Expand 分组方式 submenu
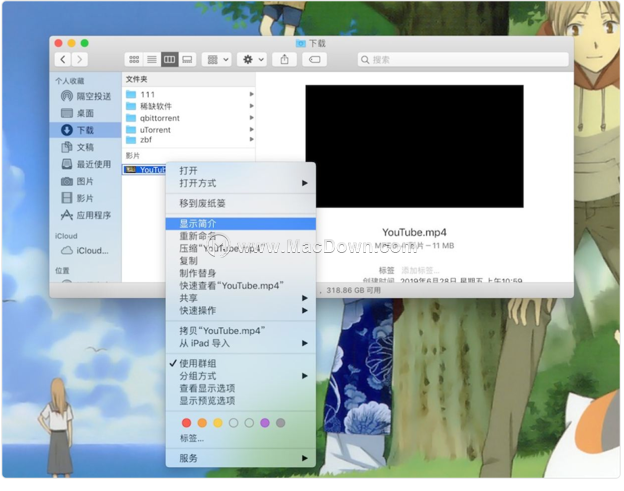624x491 pixels. coord(241,376)
